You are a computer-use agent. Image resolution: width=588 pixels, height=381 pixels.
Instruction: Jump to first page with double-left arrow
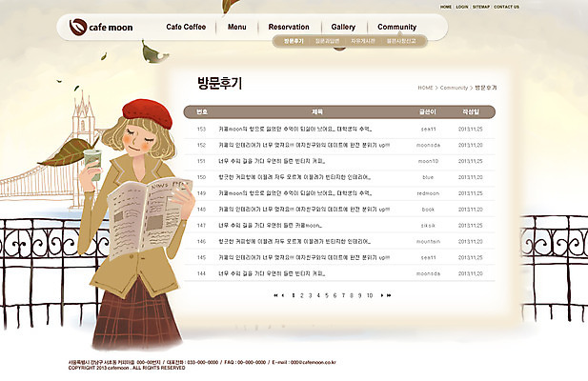tap(276, 295)
